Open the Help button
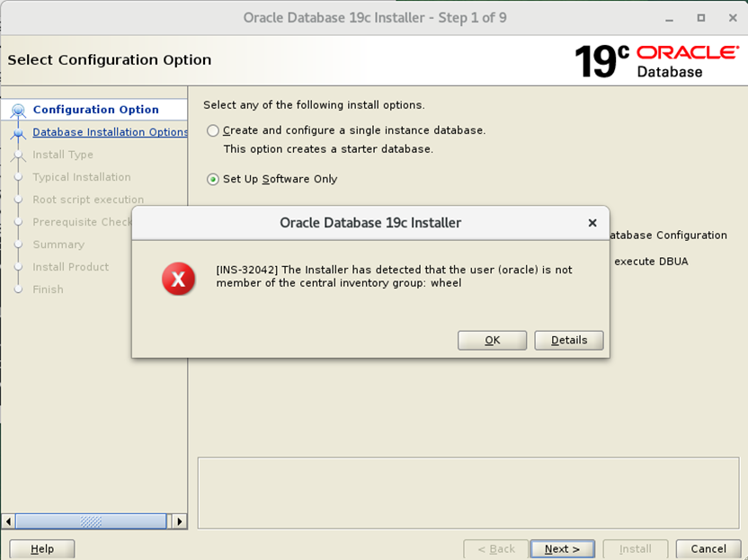This screenshot has width=748, height=560. click(42, 549)
